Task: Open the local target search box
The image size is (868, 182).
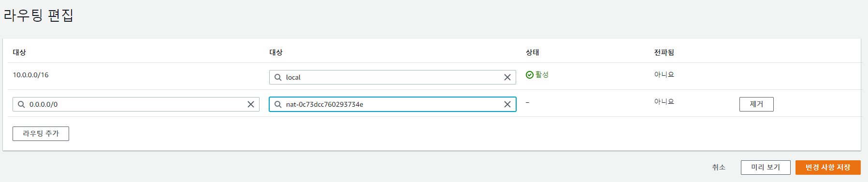Action: 392,77
